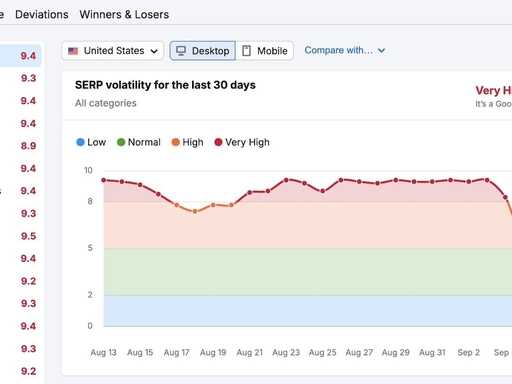Screen dimensions: 512x384
Task: Click the Sep 3 data point
Action: pos(487,180)
